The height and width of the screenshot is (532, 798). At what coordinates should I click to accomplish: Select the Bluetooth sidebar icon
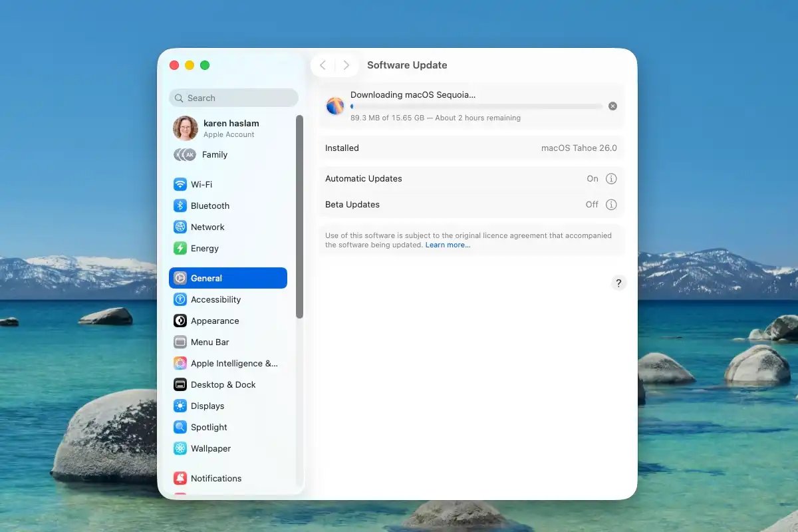coord(180,205)
